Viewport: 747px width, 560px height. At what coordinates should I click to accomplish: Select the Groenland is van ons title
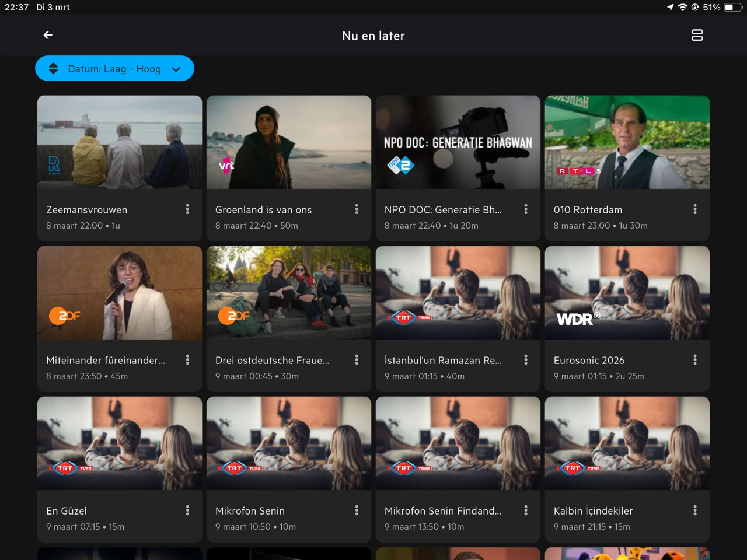tap(264, 210)
